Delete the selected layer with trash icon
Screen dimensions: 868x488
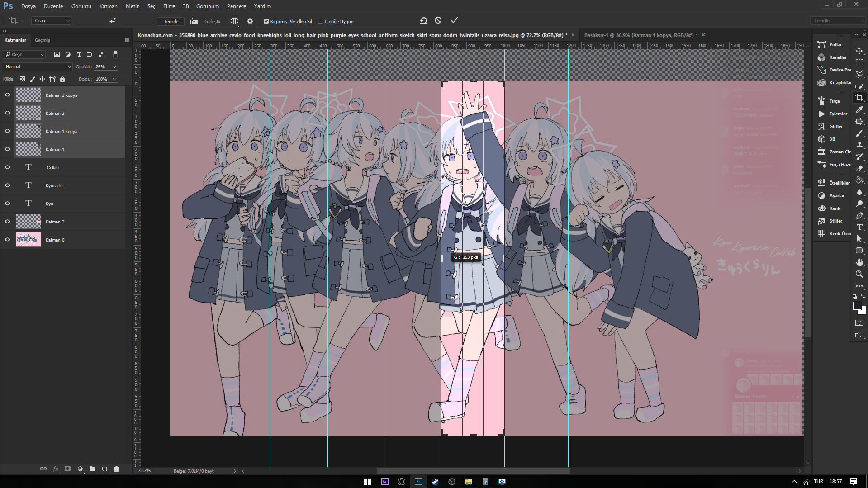click(116, 469)
